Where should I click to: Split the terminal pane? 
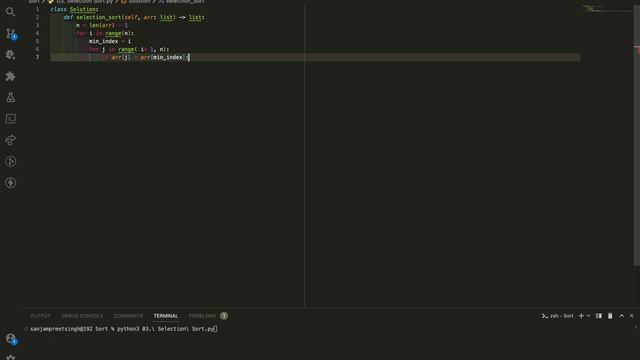tap(599, 316)
